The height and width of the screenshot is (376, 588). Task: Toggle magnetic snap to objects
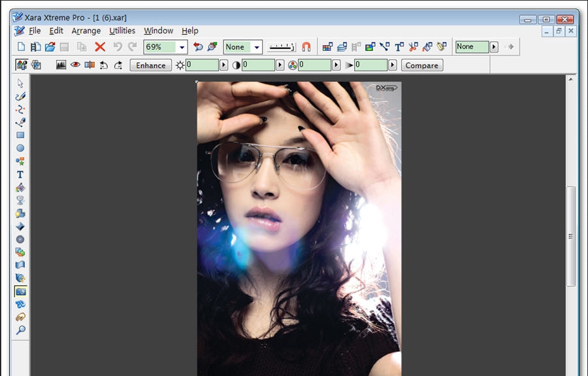tap(306, 46)
